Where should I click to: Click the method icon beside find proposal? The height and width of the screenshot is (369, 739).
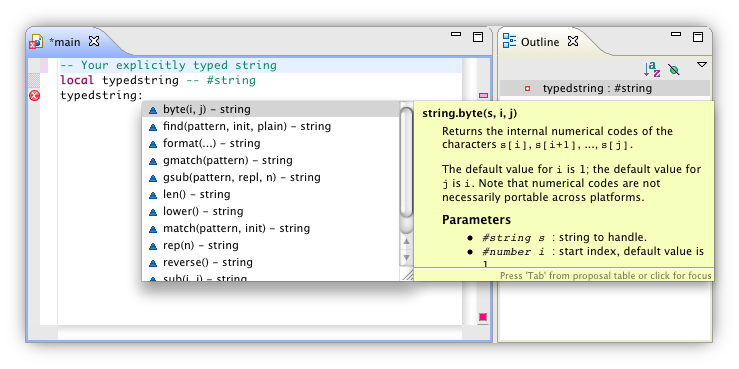(153, 127)
